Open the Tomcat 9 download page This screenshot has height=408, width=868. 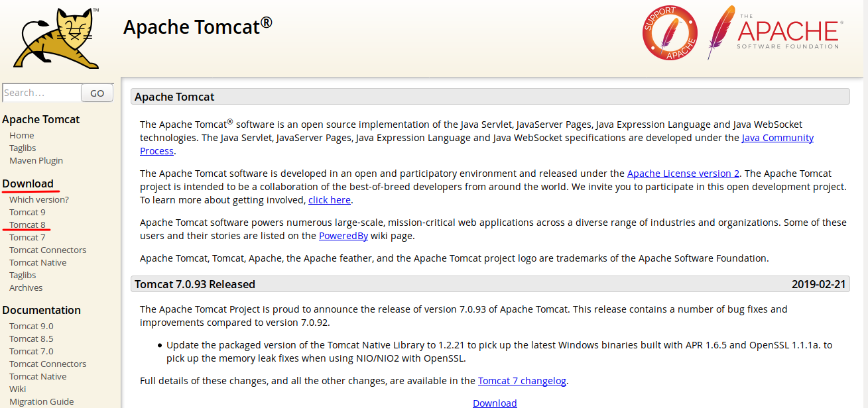(27, 212)
